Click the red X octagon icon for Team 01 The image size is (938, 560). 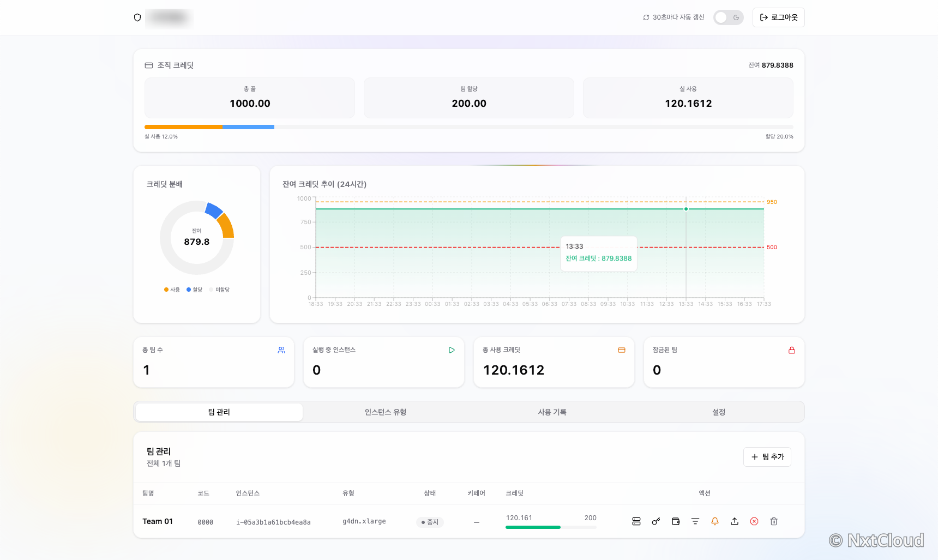coord(754,521)
